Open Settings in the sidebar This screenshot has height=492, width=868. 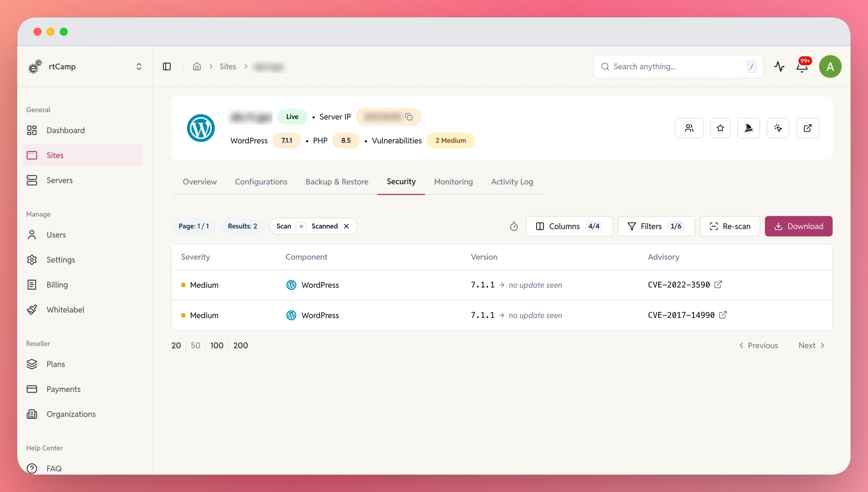pyautogui.click(x=83, y=260)
